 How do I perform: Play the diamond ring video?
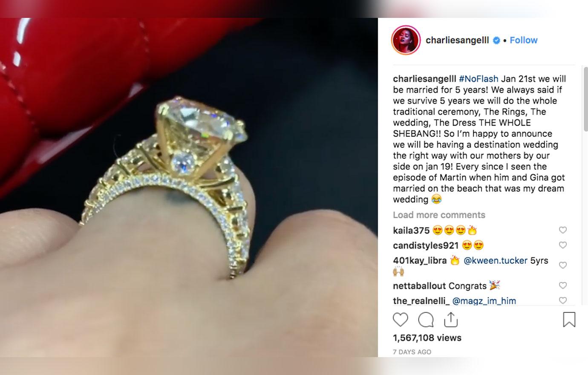[x=189, y=187]
